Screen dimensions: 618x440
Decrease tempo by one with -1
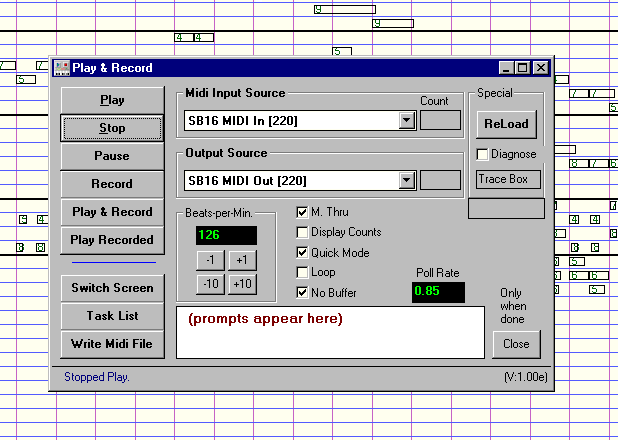210,260
